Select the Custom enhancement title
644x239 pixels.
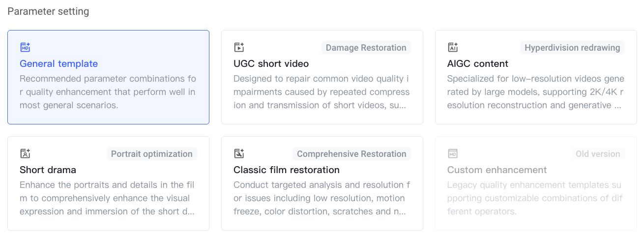point(497,170)
